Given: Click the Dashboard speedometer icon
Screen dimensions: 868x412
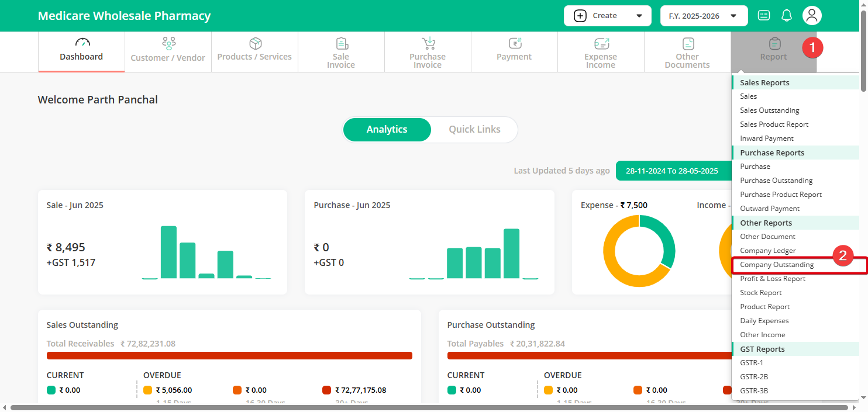Looking at the screenshot, I should click(x=82, y=43).
